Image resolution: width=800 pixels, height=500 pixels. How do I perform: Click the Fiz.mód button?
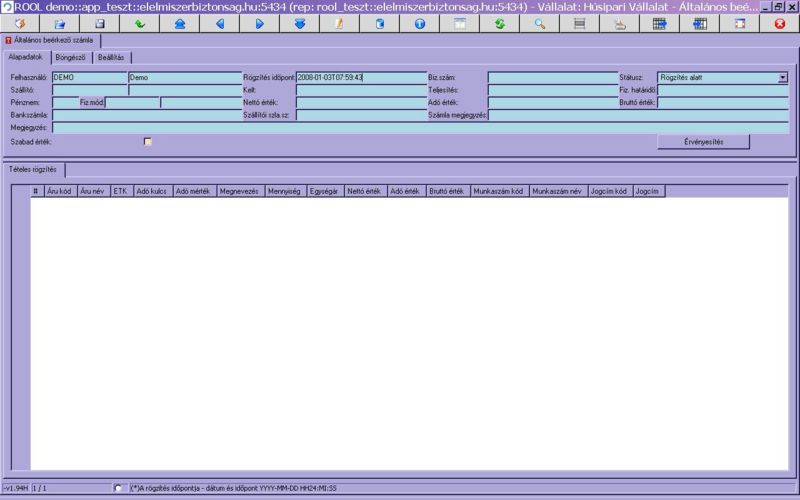coord(92,102)
